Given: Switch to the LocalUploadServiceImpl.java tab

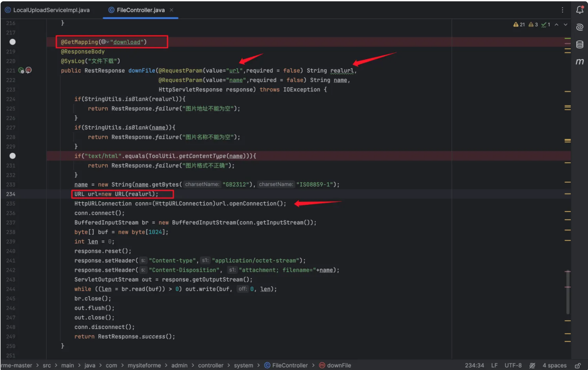Looking at the screenshot, I should point(47,10).
